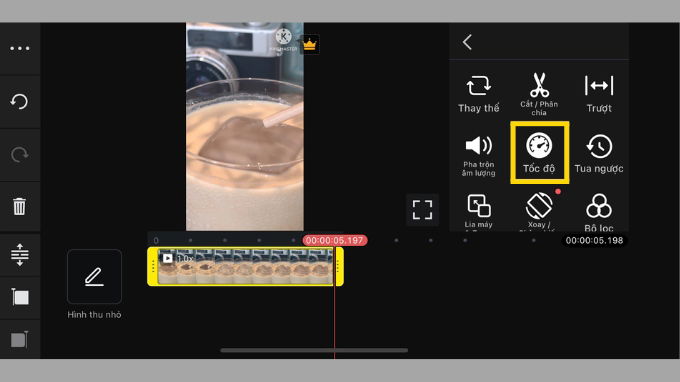This screenshot has width=680, height=382.
Task: Open the Thay thế replace option
Action: point(479,94)
